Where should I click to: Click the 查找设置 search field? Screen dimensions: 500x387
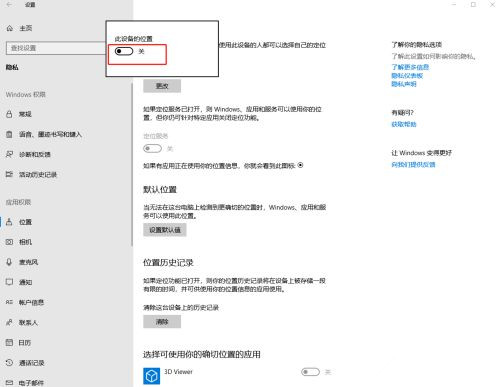pos(56,48)
